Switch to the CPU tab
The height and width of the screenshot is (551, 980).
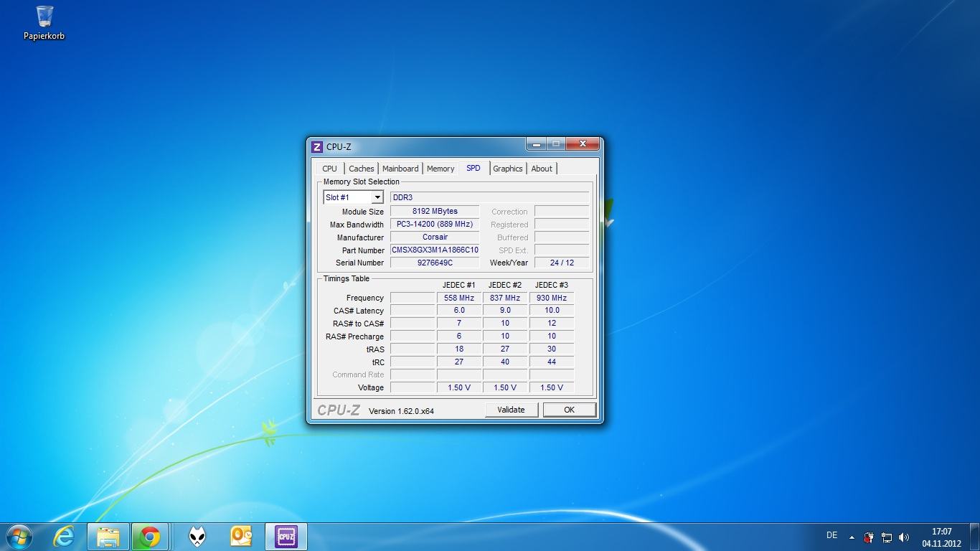coord(329,169)
